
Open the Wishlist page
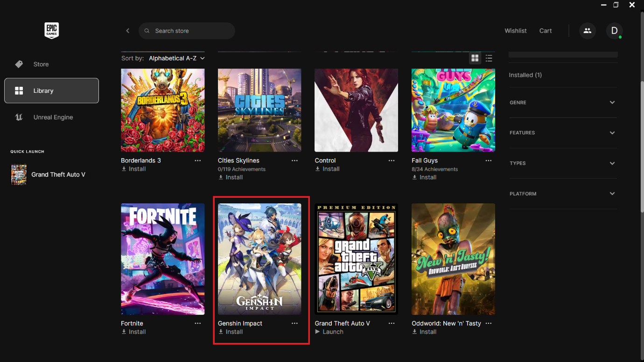[x=515, y=30]
